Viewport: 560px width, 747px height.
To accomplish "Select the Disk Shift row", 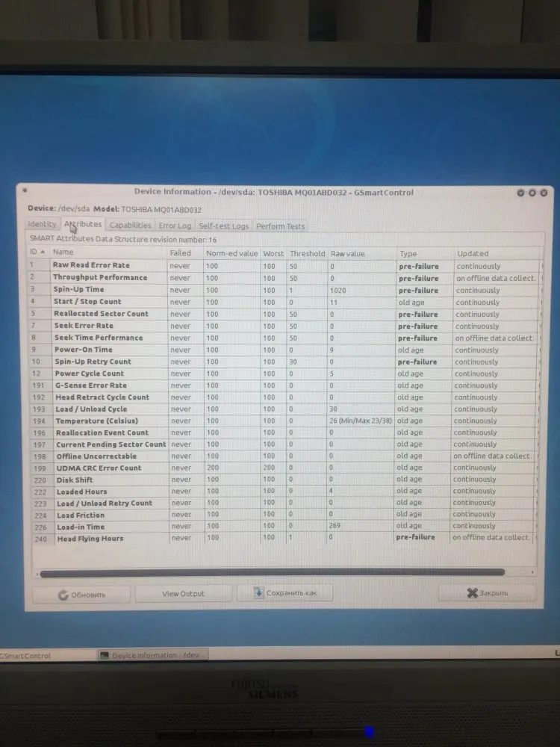I will 284,480.
